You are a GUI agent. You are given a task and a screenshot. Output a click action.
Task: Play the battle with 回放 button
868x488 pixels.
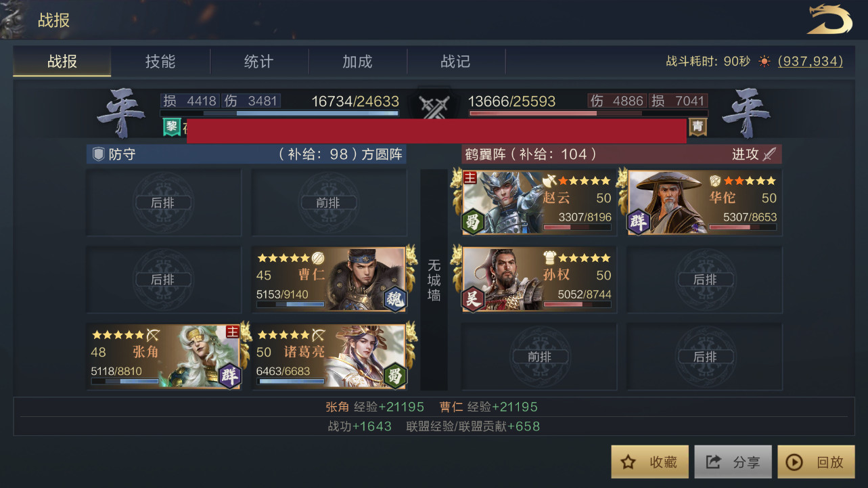817,462
